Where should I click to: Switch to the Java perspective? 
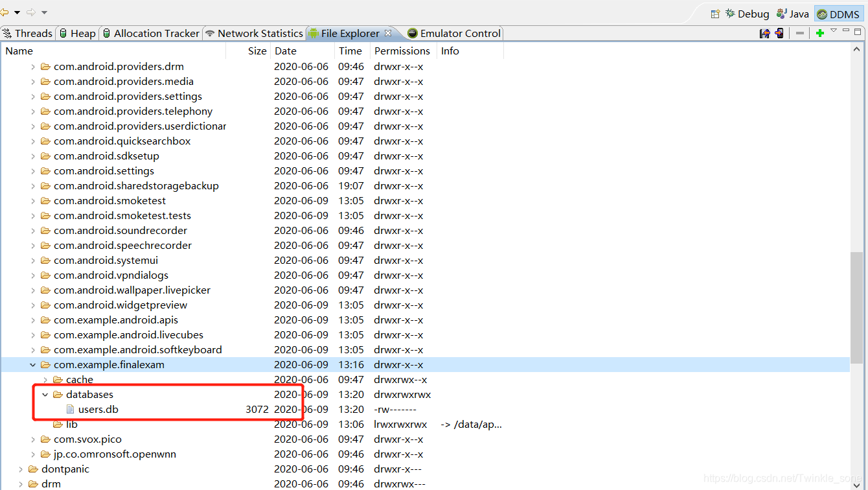click(x=793, y=14)
